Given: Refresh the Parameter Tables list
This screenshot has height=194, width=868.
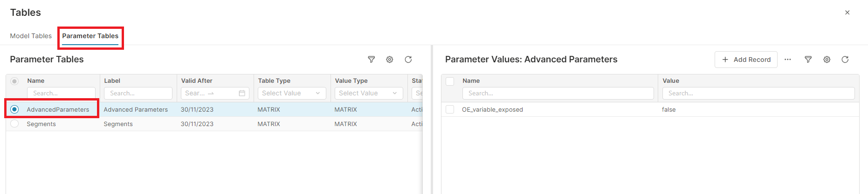Looking at the screenshot, I should (x=408, y=60).
